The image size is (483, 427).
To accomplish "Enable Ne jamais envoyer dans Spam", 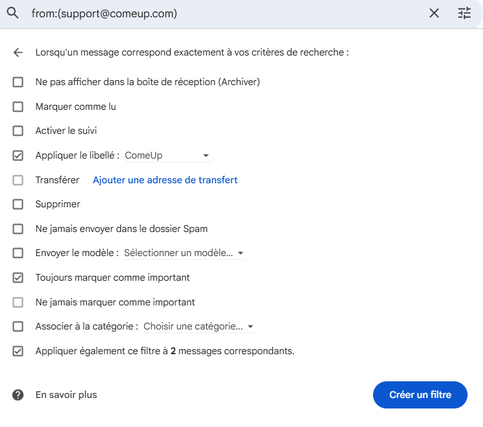I will coord(18,229).
